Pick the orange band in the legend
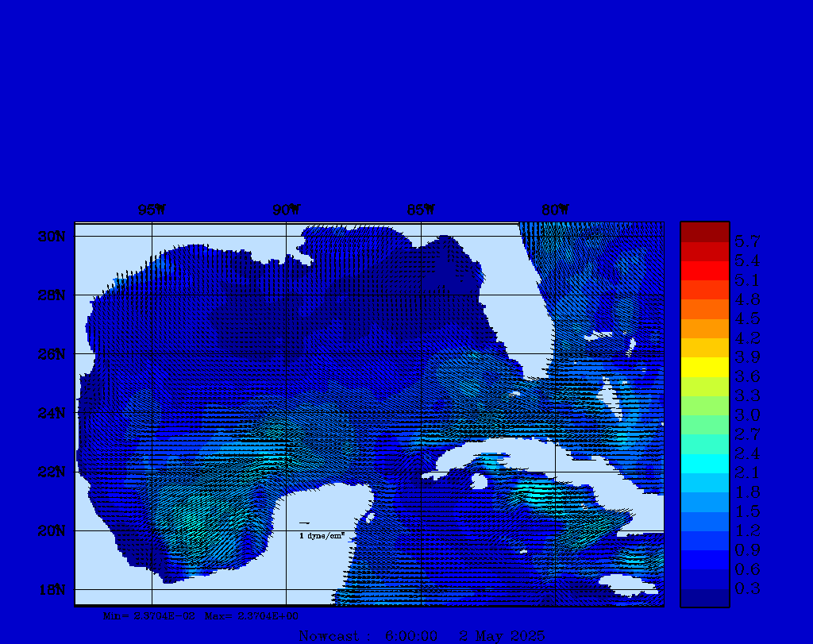Image resolution: width=813 pixels, height=644 pixels. tap(704, 328)
